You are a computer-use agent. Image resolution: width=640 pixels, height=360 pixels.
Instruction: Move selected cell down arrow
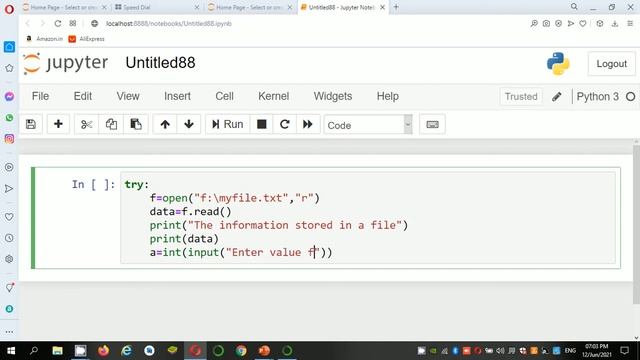click(189, 124)
